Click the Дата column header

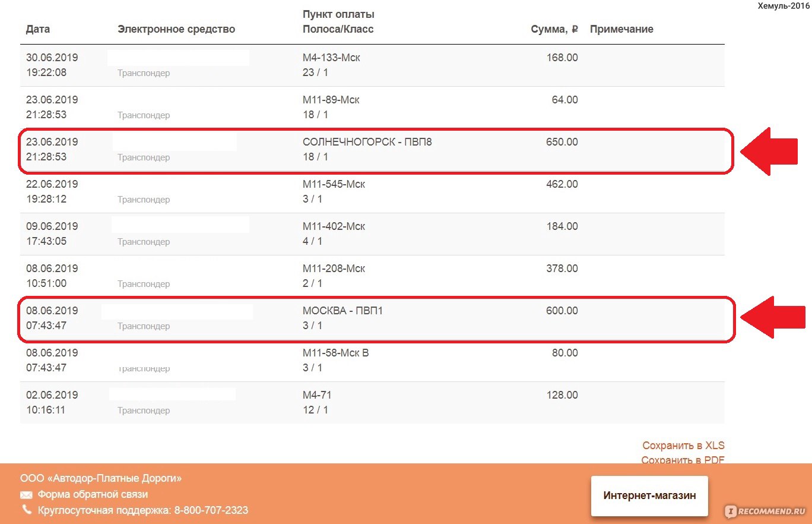(x=38, y=29)
